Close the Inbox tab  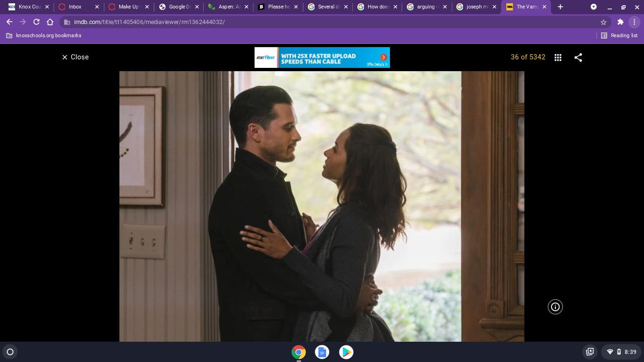point(97,7)
